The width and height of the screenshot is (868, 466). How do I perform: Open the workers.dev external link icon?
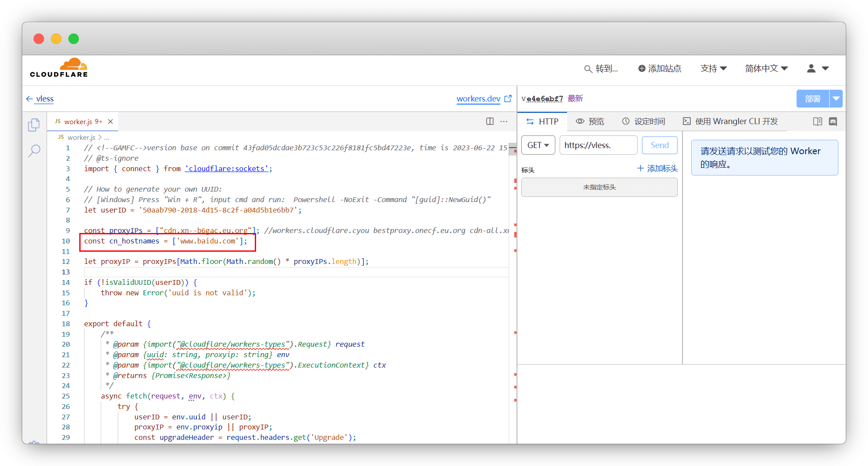508,99
